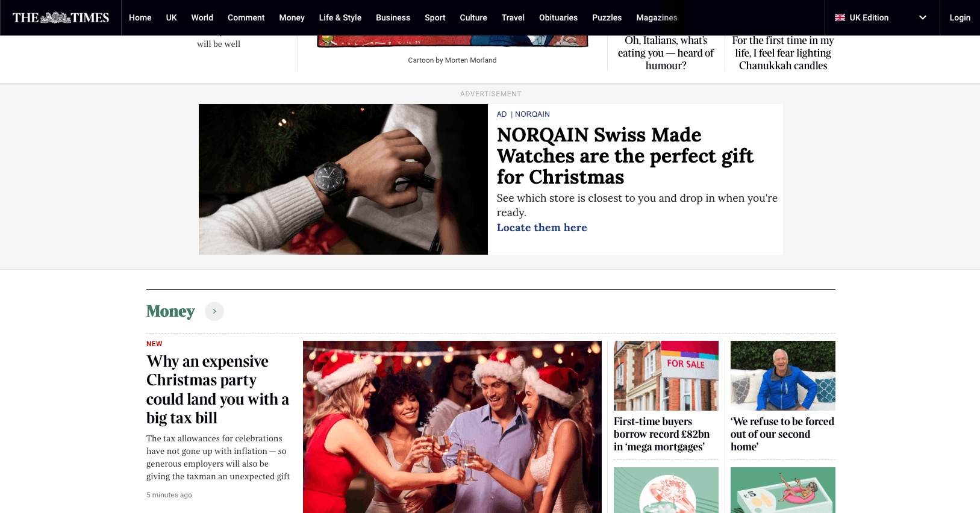Select Life & Style in navigation
This screenshot has width=980, height=513.
point(340,17)
